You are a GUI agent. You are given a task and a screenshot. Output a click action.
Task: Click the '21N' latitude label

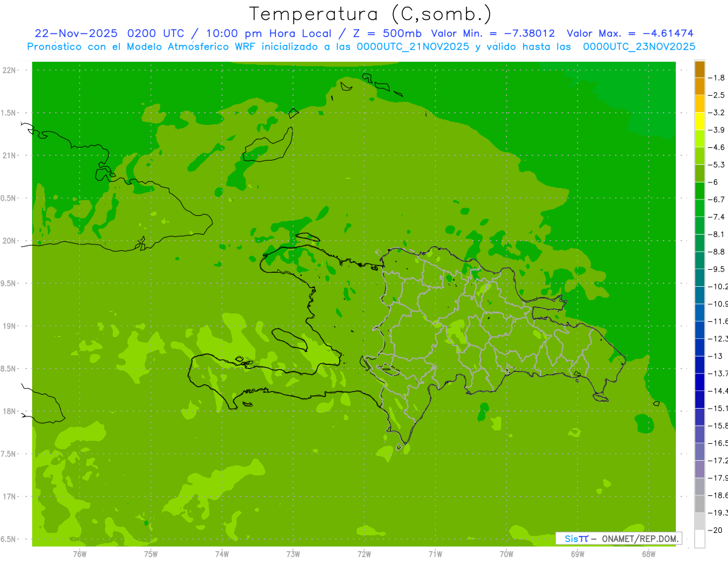coord(9,155)
